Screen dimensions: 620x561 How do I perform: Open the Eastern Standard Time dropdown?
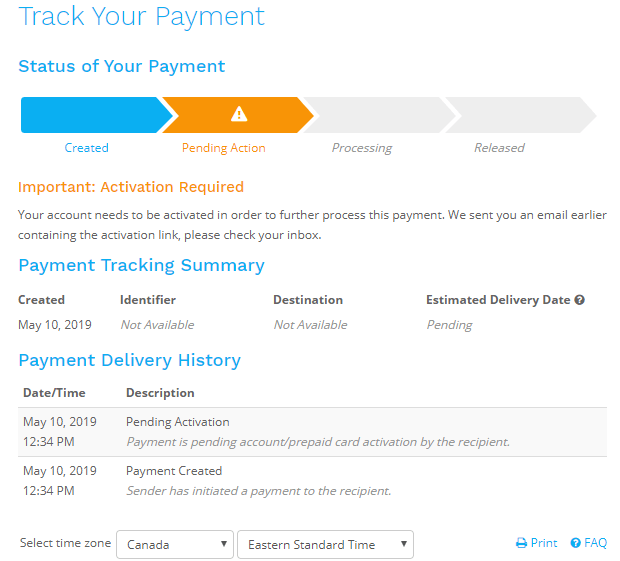coord(325,544)
